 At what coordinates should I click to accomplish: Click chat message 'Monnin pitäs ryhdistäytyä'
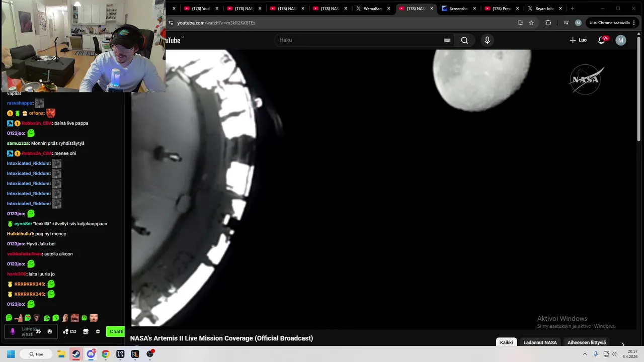pos(58,143)
